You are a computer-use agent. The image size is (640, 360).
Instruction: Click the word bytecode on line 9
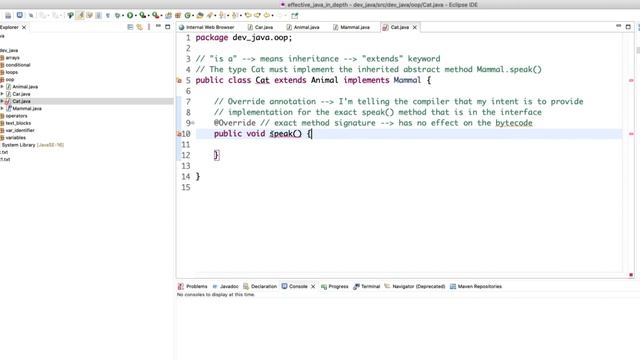514,123
